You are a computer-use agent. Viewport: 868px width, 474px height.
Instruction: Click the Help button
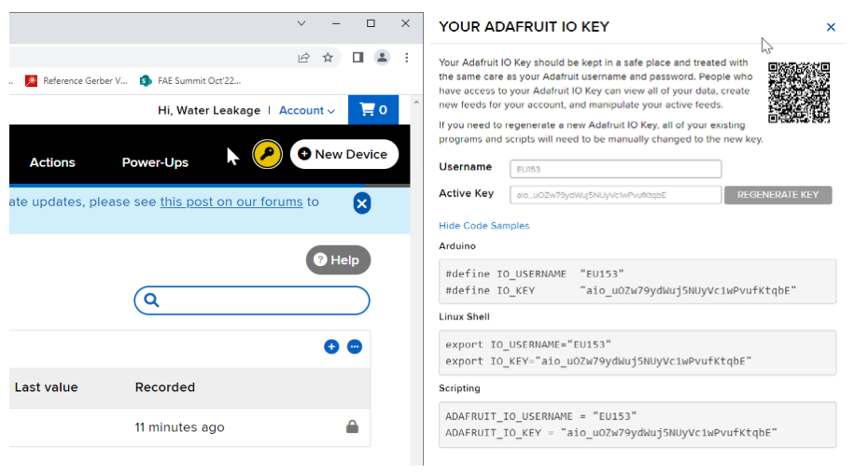tap(338, 259)
